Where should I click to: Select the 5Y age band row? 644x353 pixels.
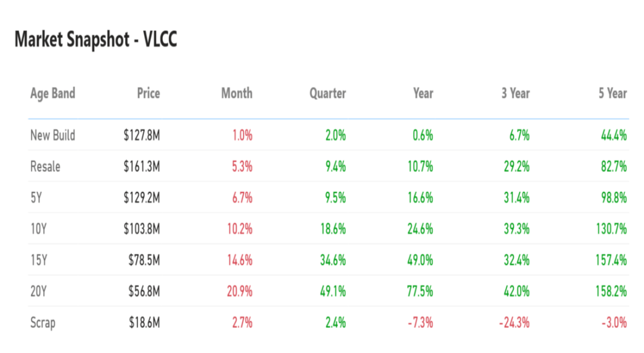(37, 198)
